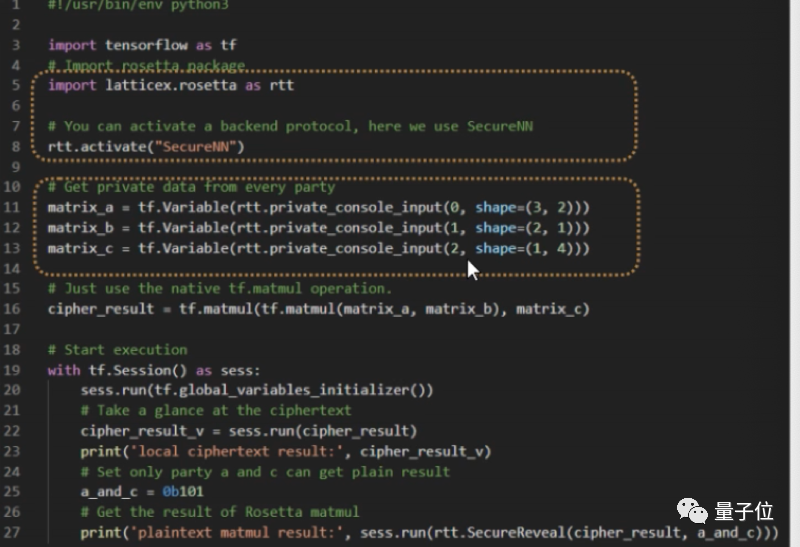Click the '# Start execution' comment

pyautogui.click(x=117, y=350)
